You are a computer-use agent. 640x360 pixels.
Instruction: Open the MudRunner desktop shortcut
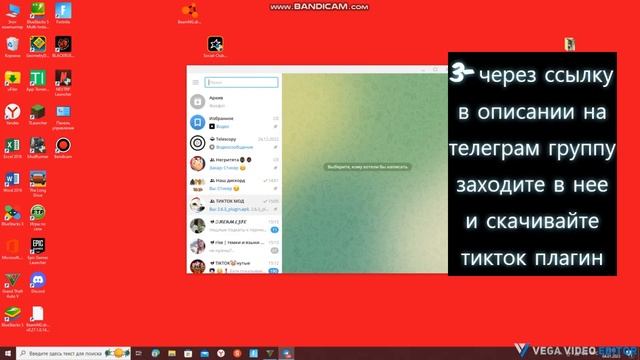(38, 148)
